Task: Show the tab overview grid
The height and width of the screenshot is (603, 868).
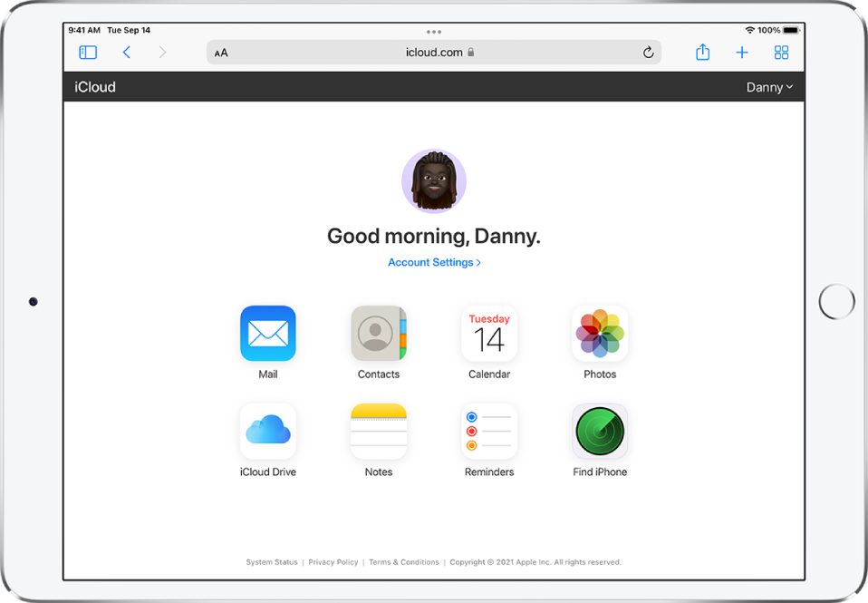Action: point(781,52)
